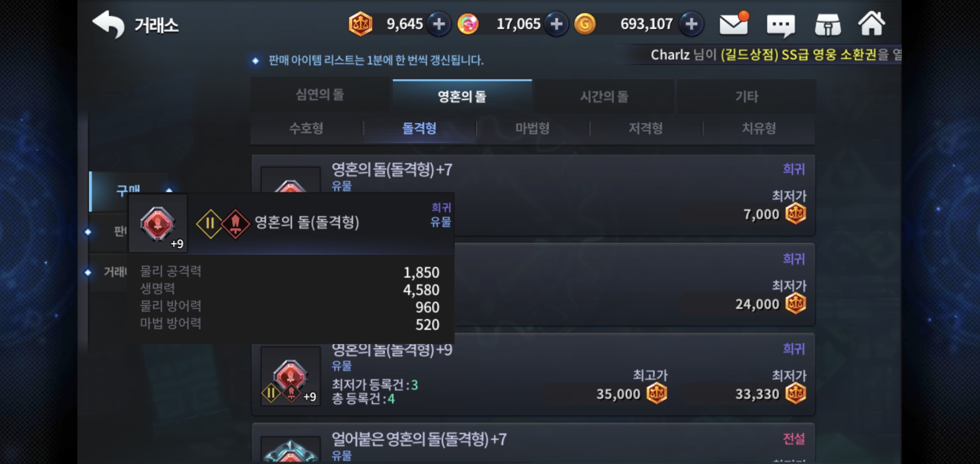980x464 pixels.
Task: Open the chat speech bubble icon
Action: (x=781, y=25)
